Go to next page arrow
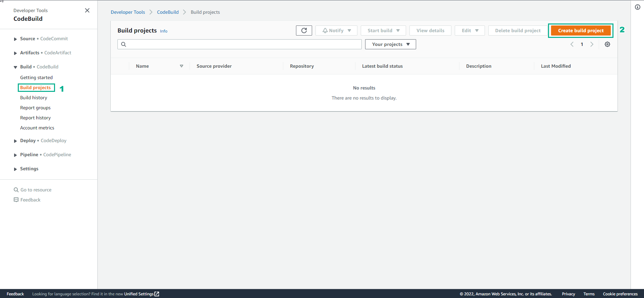The height and width of the screenshot is (298, 644). (x=592, y=44)
